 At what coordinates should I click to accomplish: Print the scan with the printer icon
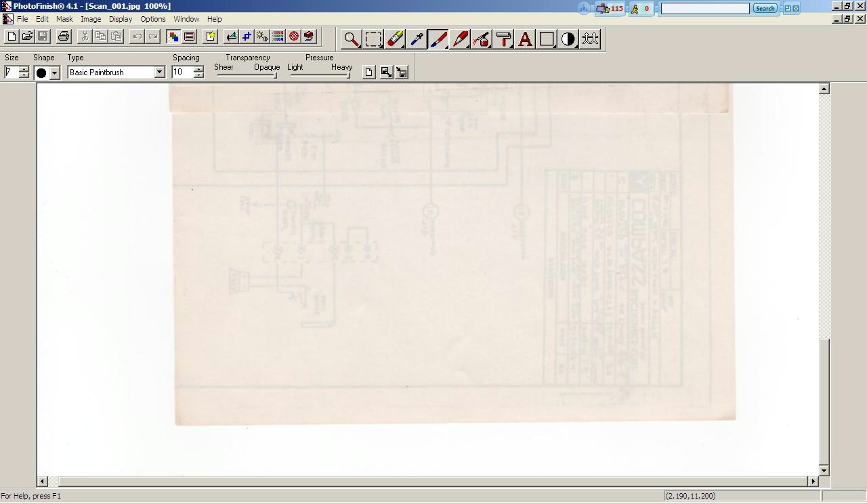64,36
